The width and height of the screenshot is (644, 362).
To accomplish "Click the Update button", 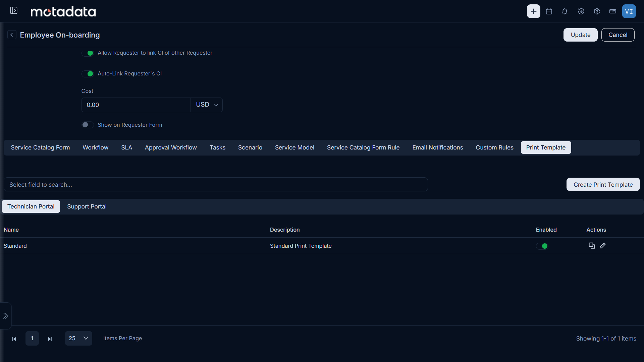I will tap(580, 35).
